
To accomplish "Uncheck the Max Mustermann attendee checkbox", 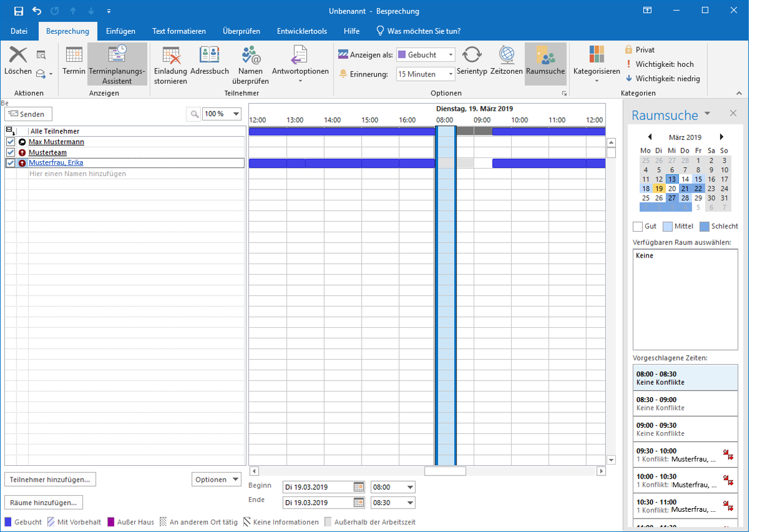I will tap(10, 142).
